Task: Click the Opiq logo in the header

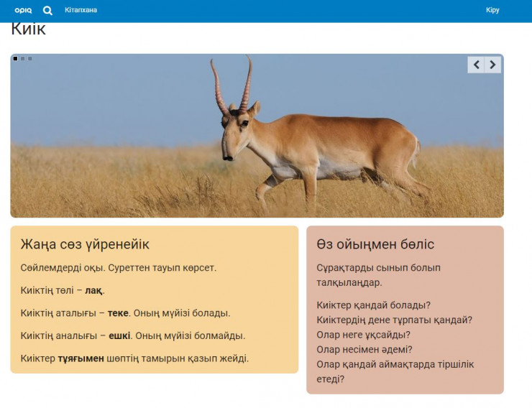Action: coord(23,10)
